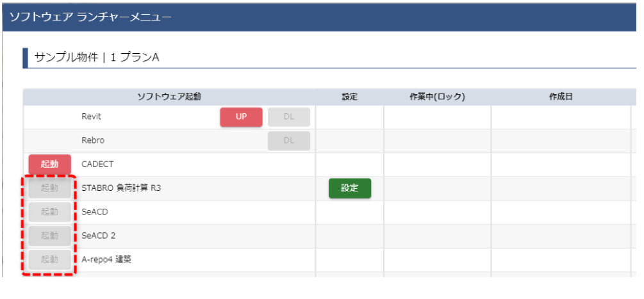The width and height of the screenshot is (644, 299).
Task: Launch CADECT with the red 起動 button
Action: click(49, 165)
